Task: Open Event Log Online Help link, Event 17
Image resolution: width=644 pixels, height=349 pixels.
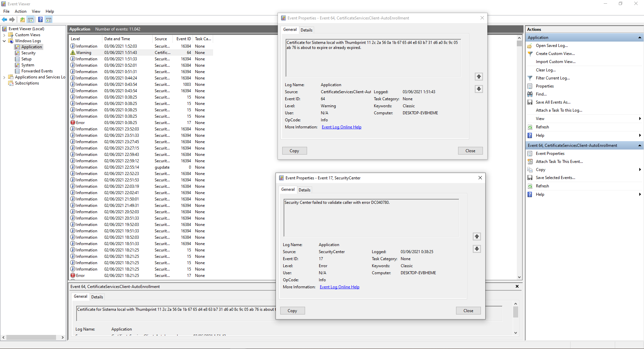Action: click(x=340, y=287)
